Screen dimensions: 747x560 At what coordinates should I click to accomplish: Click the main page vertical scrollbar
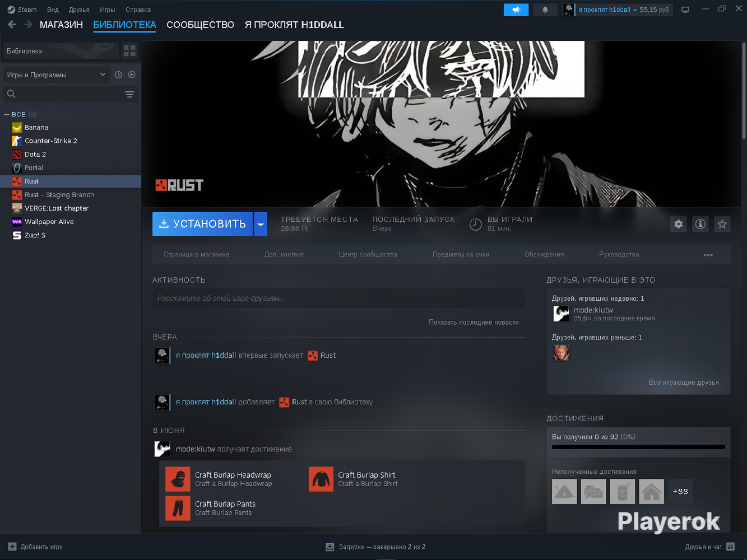(744, 90)
